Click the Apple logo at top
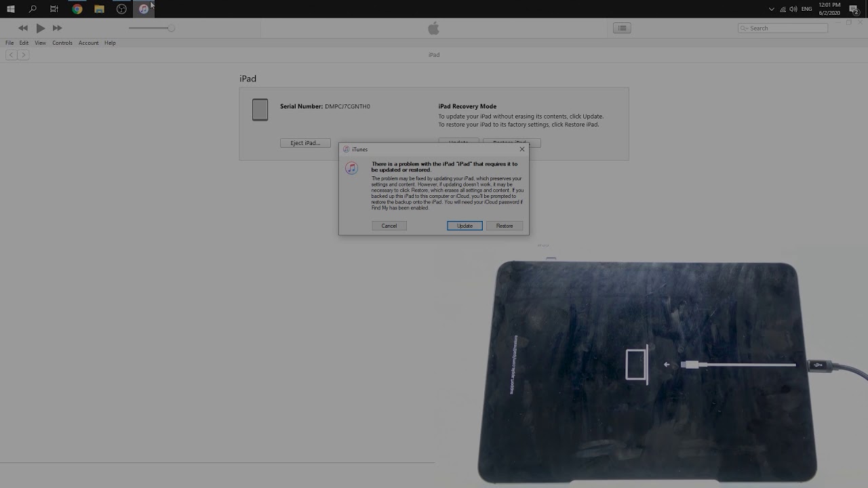The image size is (868, 488). pos(433,28)
